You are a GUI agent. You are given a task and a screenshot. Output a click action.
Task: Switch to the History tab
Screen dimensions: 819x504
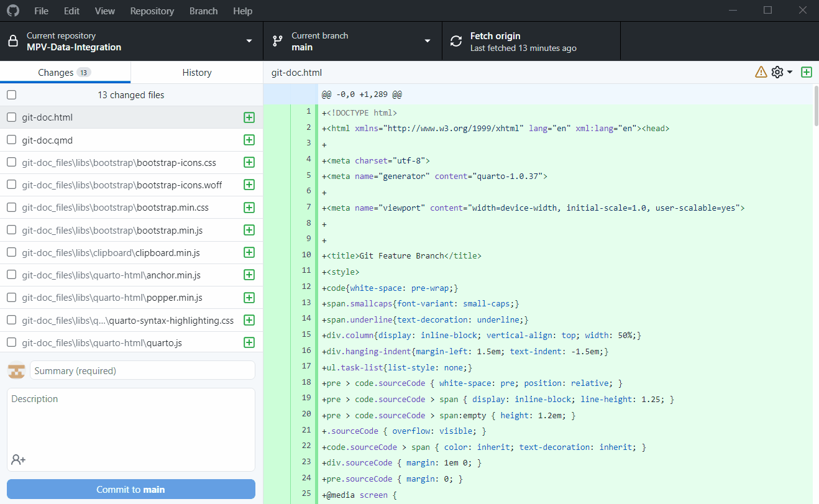tap(196, 72)
